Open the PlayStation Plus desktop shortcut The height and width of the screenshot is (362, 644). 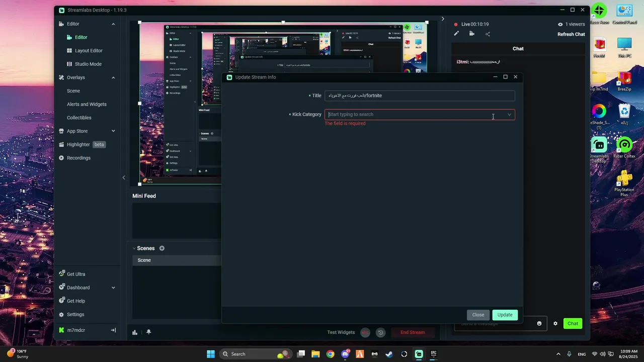click(624, 184)
